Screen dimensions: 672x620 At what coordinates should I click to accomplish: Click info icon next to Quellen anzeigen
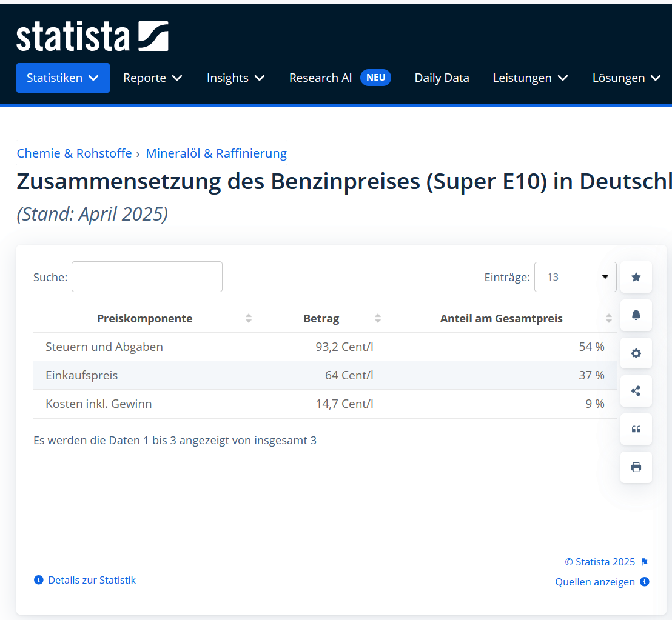coord(645,581)
